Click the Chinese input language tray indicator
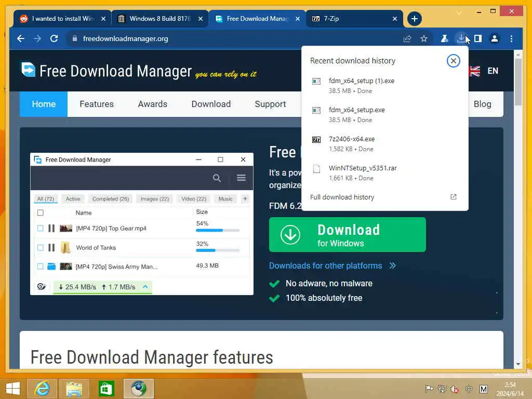 click(469, 389)
